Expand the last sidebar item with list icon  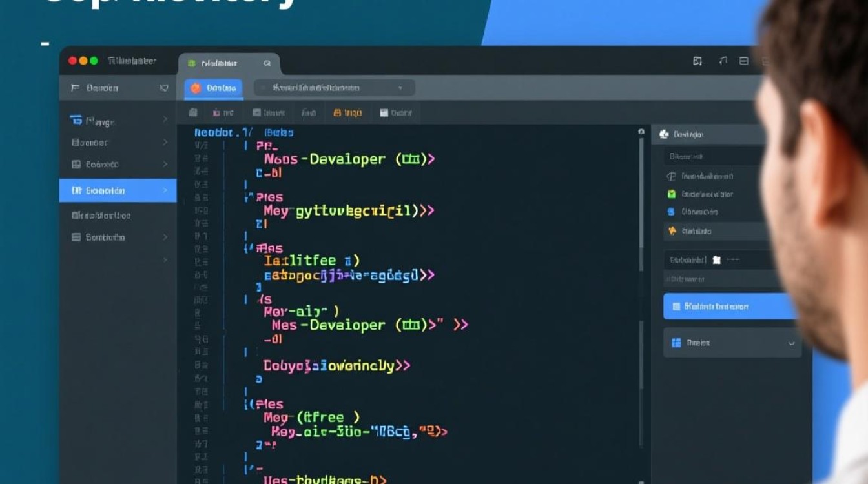tap(165, 237)
